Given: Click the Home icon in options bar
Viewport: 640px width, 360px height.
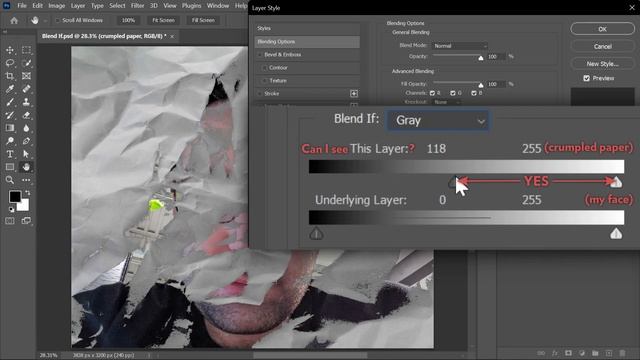Looking at the screenshot, I should click(x=14, y=20).
